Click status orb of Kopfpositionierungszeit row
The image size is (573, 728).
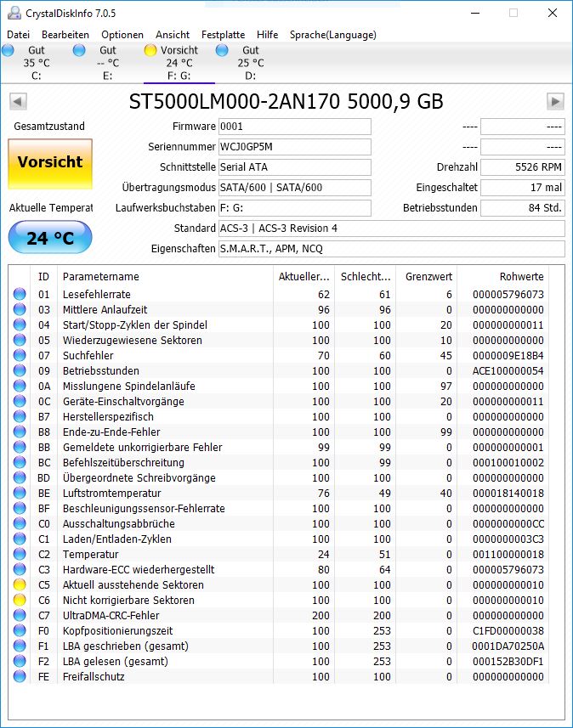(x=20, y=630)
